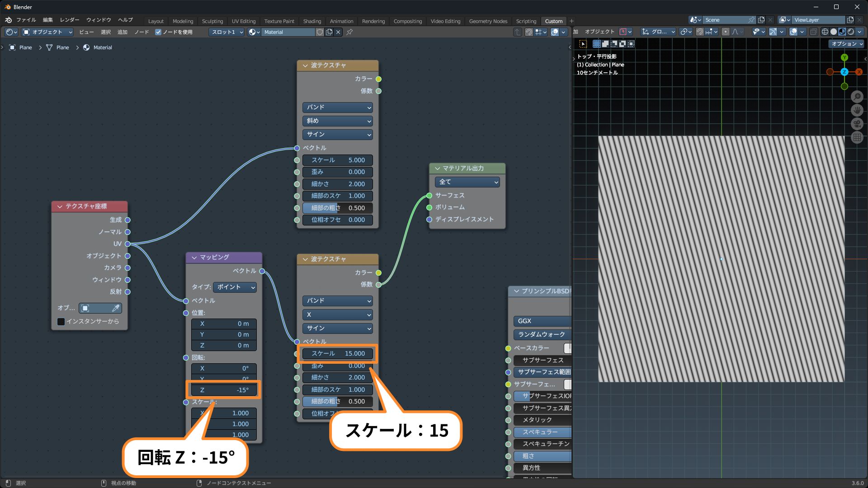
Task: Toggle the 'ノードを使用' checkbox
Action: [158, 32]
